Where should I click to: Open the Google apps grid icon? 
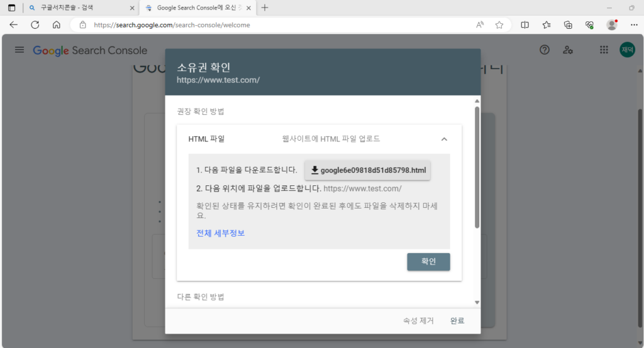[604, 50]
